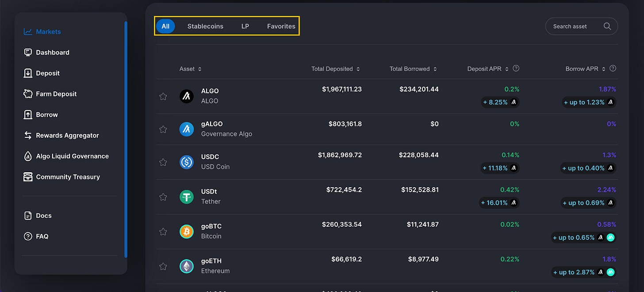The width and height of the screenshot is (644, 292).
Task: Favorite ALGO with its star
Action: 163,96
